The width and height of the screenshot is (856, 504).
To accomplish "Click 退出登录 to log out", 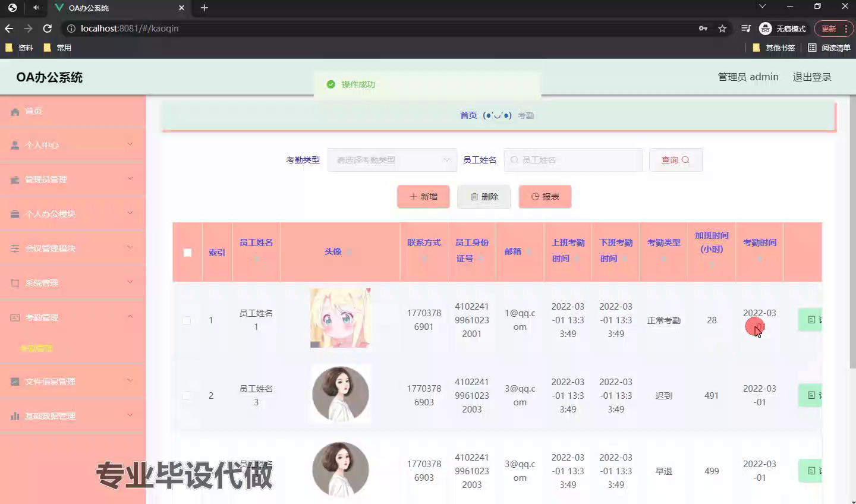I will coord(812,77).
